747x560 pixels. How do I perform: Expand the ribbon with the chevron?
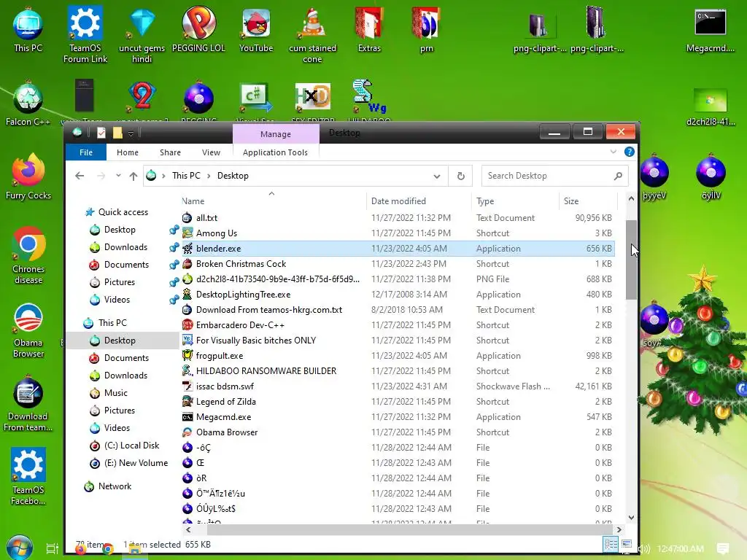(x=613, y=152)
